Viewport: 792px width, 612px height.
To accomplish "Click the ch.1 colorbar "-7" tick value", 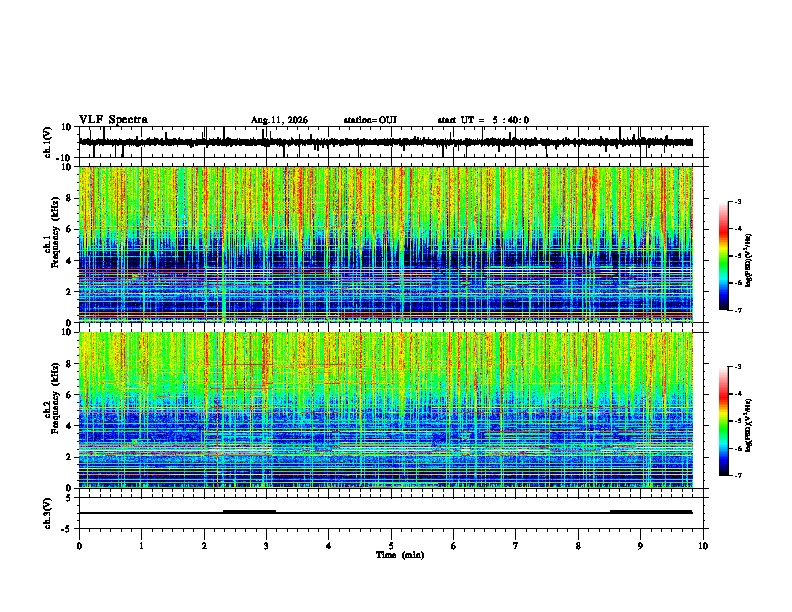I will point(737,310).
